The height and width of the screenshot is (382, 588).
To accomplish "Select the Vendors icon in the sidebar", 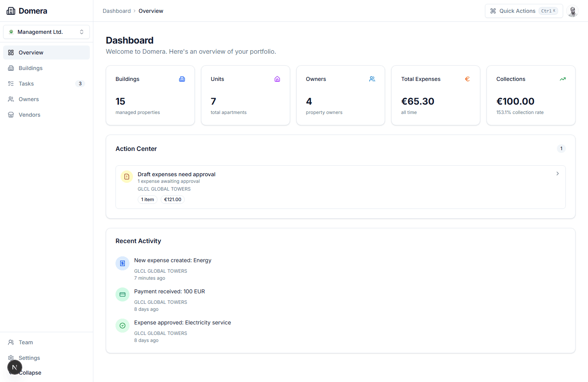I will click(x=11, y=114).
